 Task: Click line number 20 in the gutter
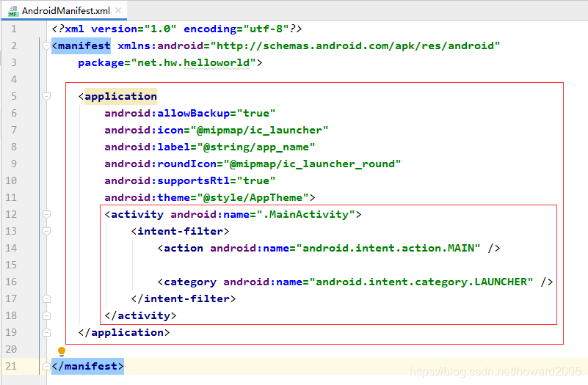11,349
